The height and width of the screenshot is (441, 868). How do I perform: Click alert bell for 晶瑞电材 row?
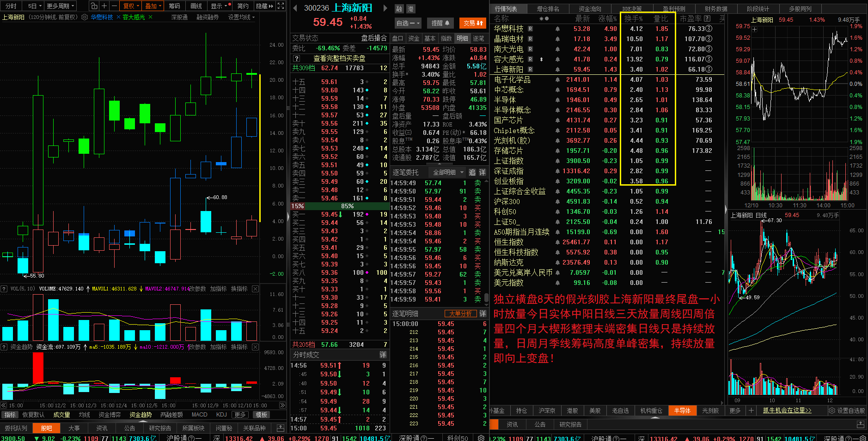[557, 39]
